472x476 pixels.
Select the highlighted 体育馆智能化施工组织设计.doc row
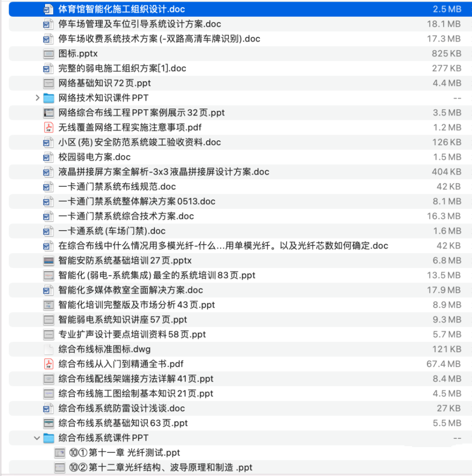[139, 9]
